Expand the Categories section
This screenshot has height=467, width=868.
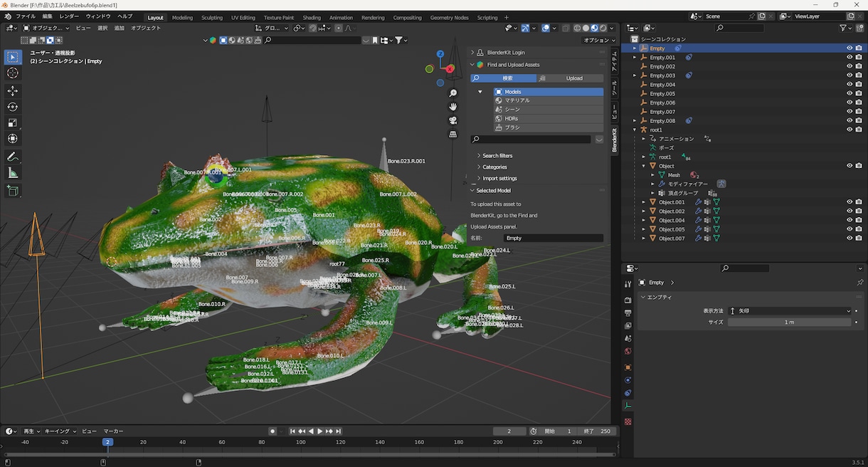(494, 167)
